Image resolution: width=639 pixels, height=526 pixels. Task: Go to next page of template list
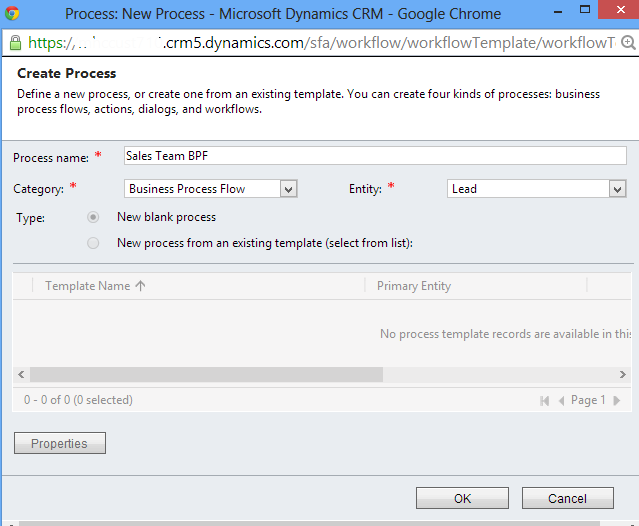(x=616, y=400)
